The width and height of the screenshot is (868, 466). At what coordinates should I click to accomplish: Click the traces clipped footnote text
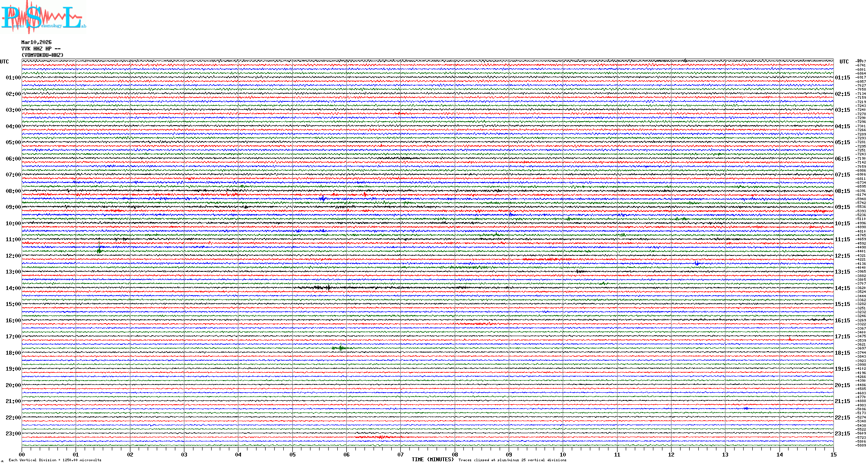[x=512, y=460]
